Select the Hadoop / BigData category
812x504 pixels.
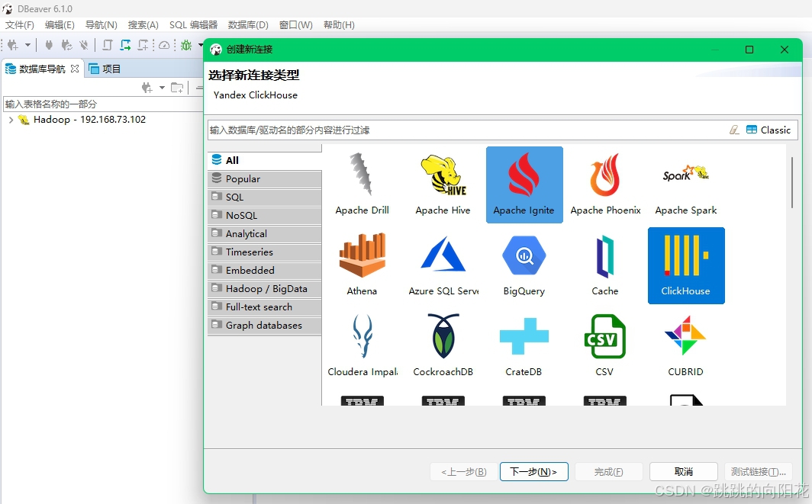265,289
